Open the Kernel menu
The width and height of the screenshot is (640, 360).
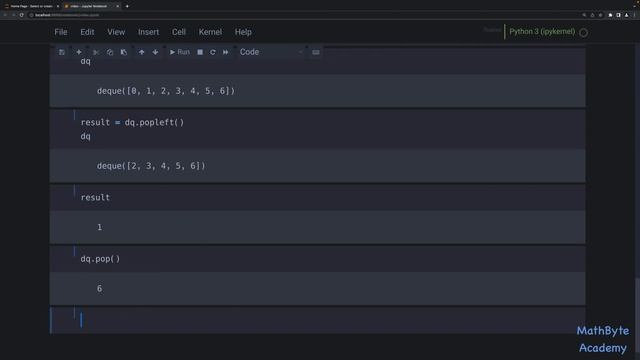pyautogui.click(x=210, y=32)
